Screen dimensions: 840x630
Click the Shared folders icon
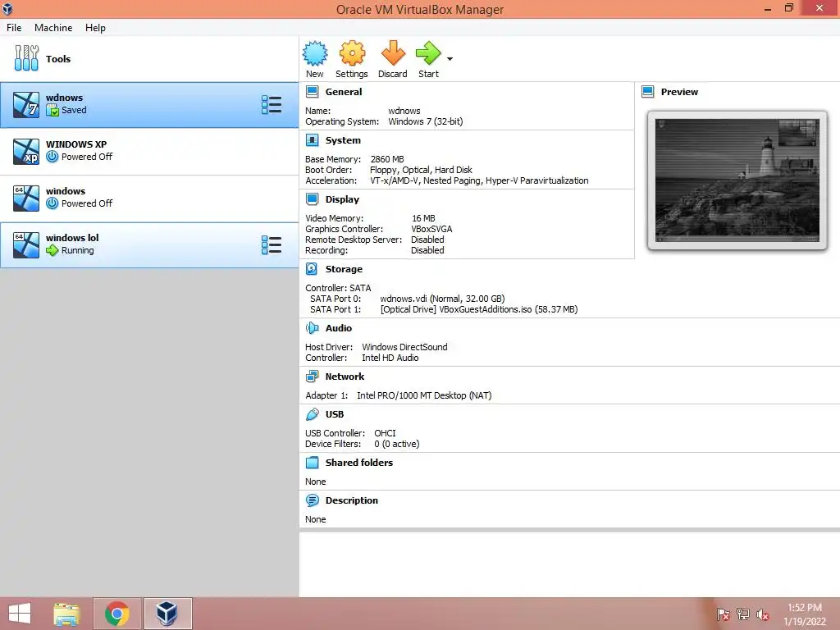pos(312,463)
